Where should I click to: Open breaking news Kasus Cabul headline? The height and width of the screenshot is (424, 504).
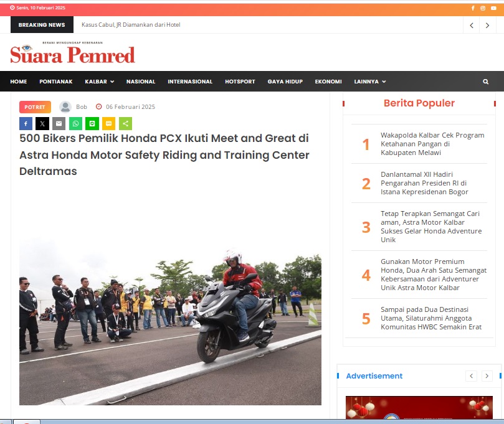(131, 25)
